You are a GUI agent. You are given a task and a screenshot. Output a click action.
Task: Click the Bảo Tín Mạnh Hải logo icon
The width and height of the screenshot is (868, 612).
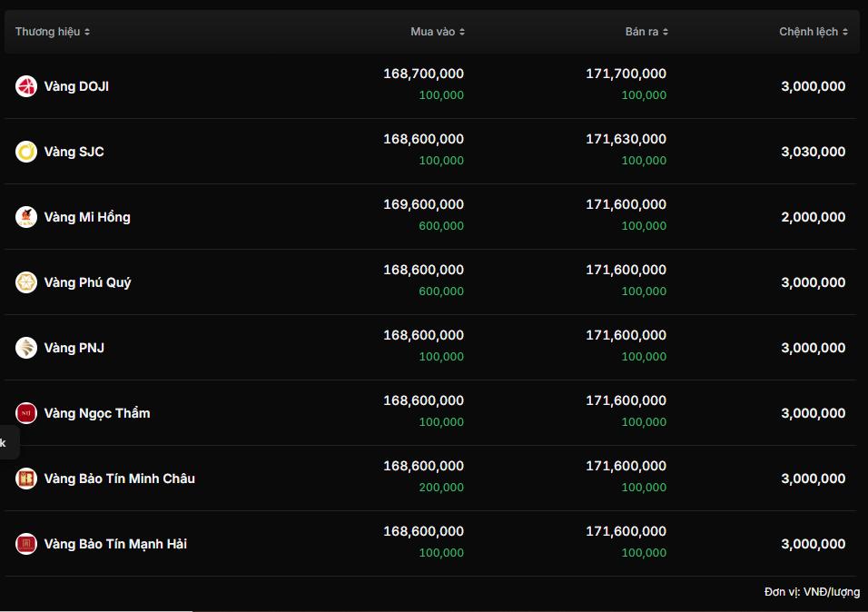click(26, 544)
